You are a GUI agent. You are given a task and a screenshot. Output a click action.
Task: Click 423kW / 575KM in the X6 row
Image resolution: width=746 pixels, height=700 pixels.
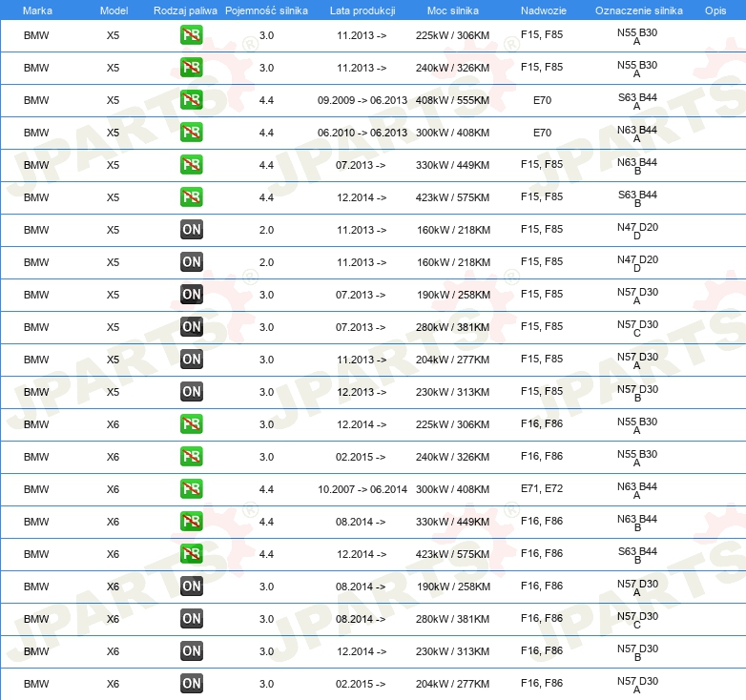(x=452, y=554)
